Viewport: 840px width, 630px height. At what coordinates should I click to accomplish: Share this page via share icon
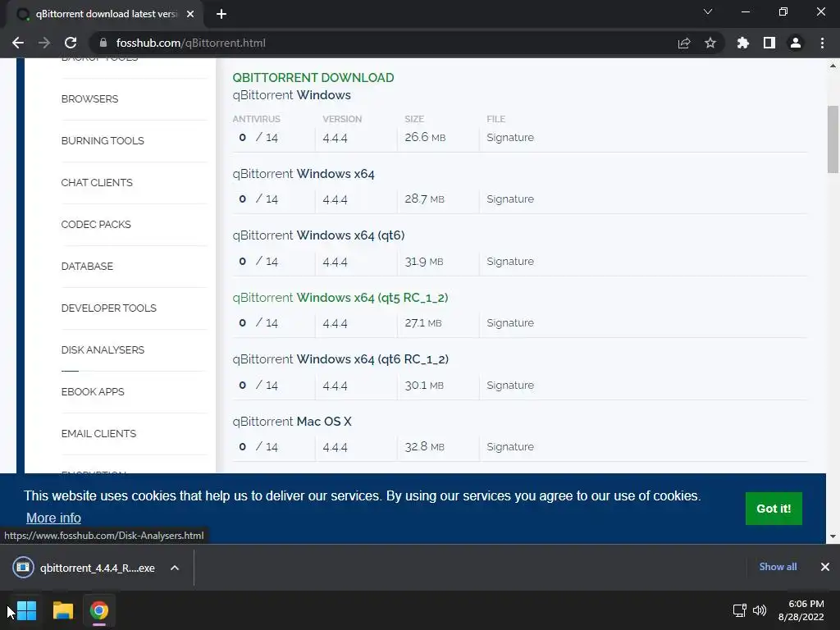tap(684, 43)
